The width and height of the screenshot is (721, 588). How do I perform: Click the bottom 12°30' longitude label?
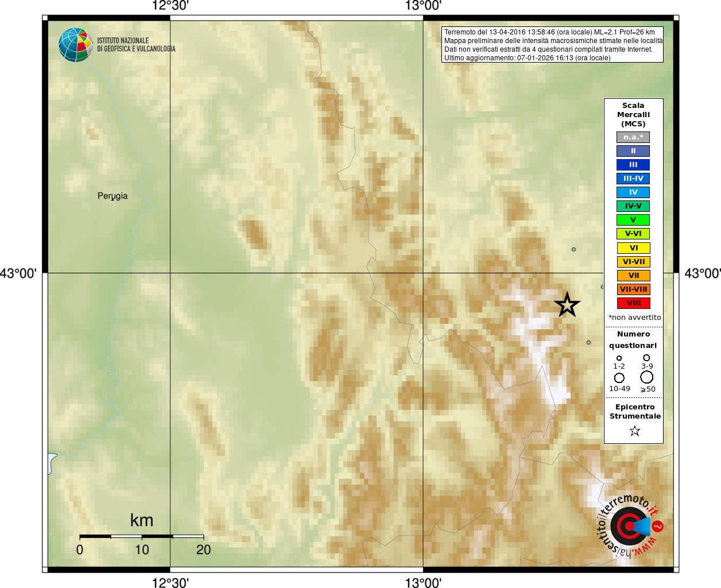pyautogui.click(x=170, y=582)
